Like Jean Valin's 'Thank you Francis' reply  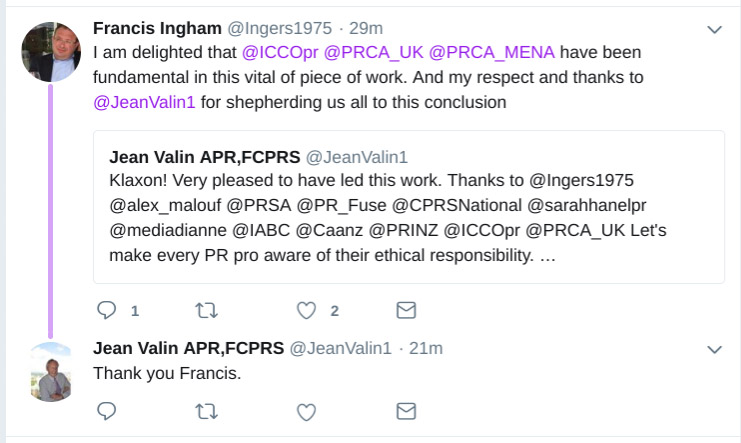point(307,411)
